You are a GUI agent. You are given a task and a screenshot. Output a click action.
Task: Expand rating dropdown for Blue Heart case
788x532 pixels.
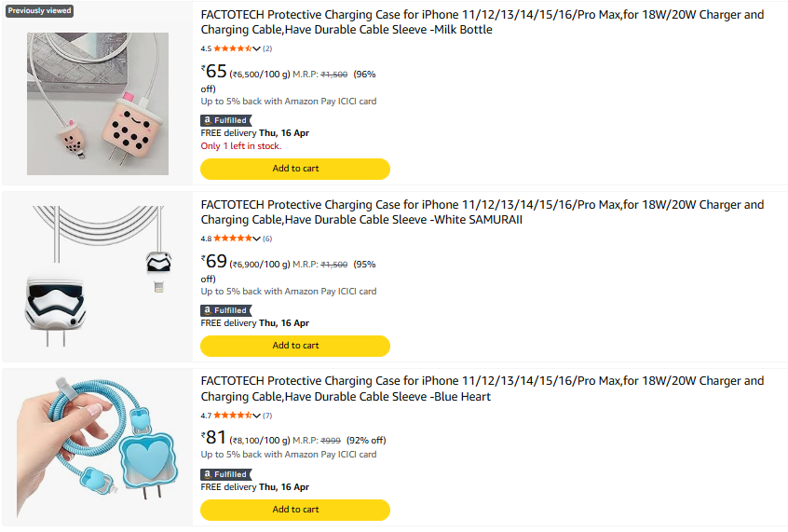(257, 416)
